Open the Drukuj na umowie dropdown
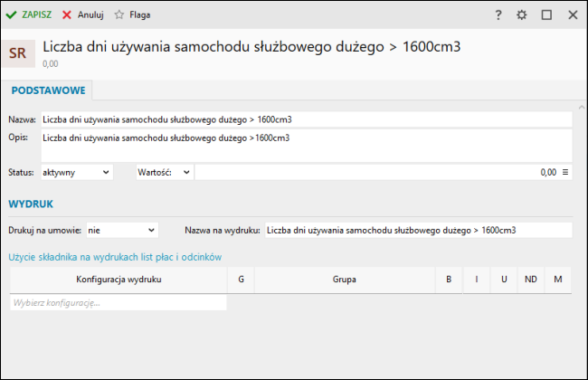The image size is (588, 380). [122, 231]
